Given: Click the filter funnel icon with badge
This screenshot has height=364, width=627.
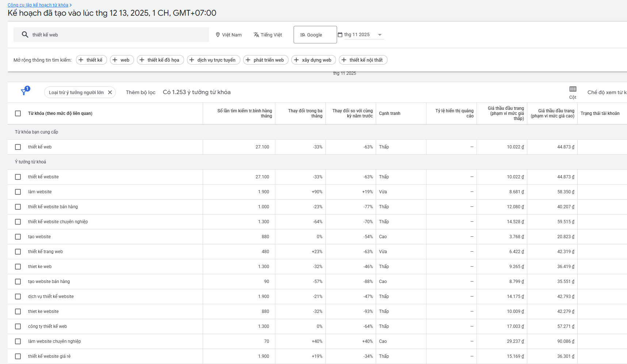Looking at the screenshot, I should click(x=24, y=92).
